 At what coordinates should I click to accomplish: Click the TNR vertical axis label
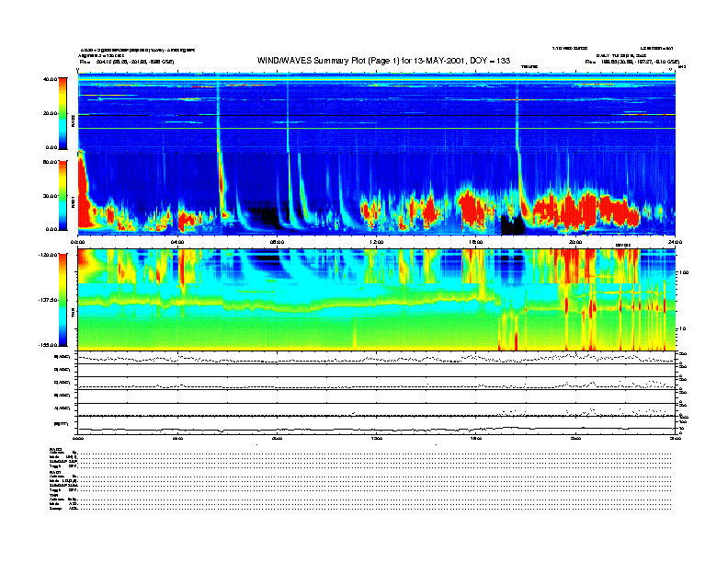coord(73,315)
